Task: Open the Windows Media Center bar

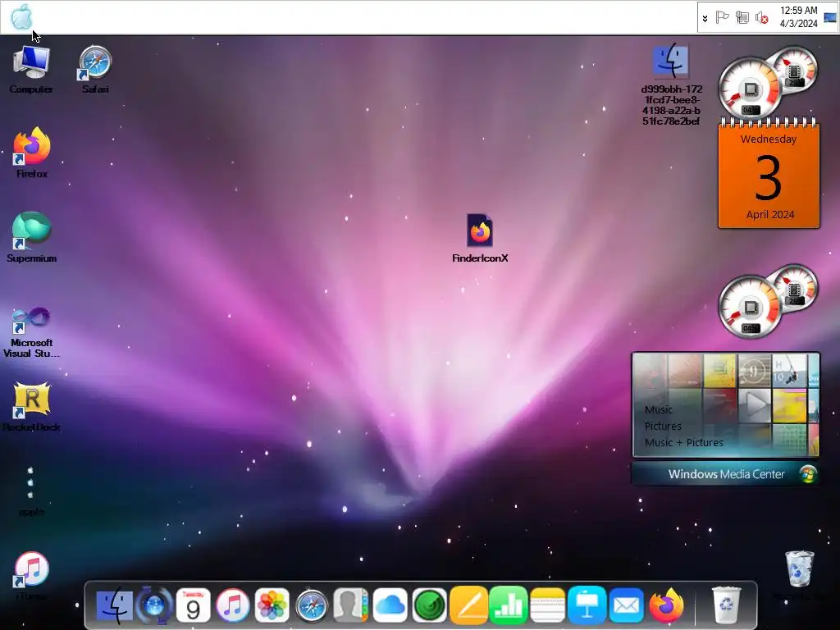Action: coord(725,474)
